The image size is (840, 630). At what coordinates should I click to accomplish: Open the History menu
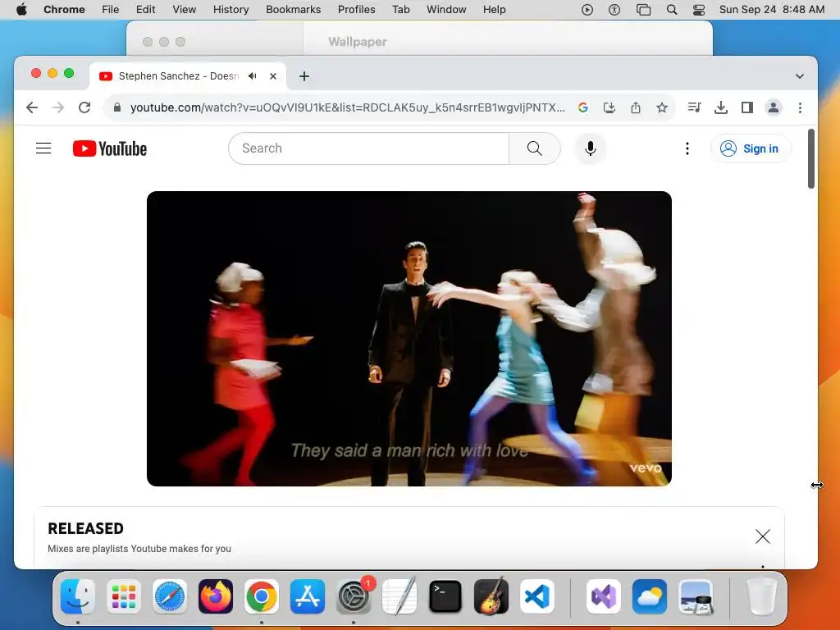[x=231, y=10]
